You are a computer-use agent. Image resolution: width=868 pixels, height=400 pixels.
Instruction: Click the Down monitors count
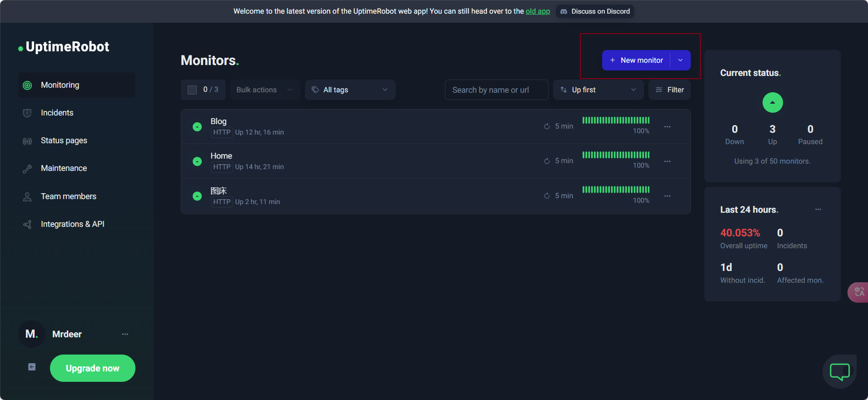[734, 130]
